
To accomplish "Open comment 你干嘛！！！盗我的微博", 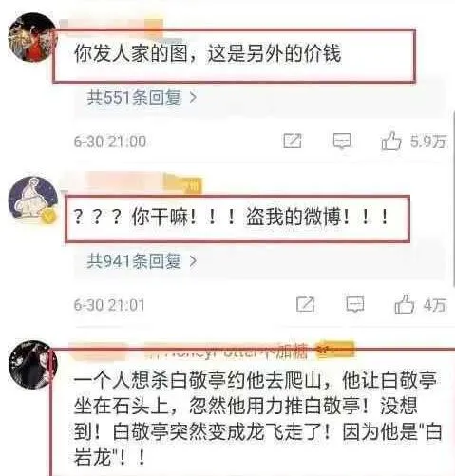I will (231, 218).
